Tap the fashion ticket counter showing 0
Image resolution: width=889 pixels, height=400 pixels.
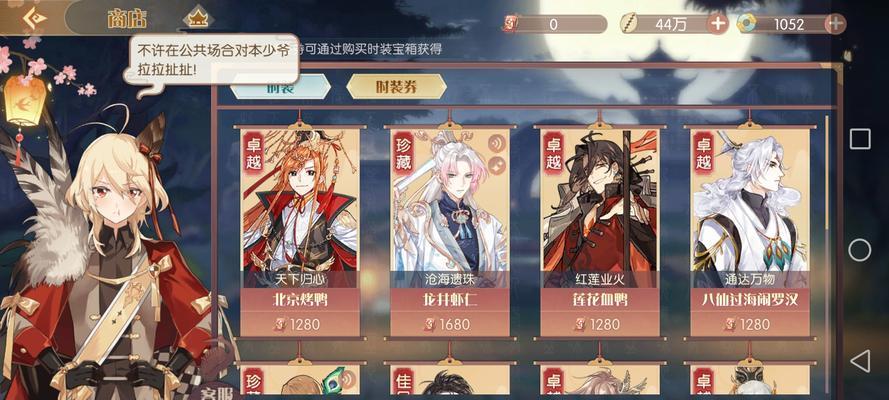click(554, 24)
